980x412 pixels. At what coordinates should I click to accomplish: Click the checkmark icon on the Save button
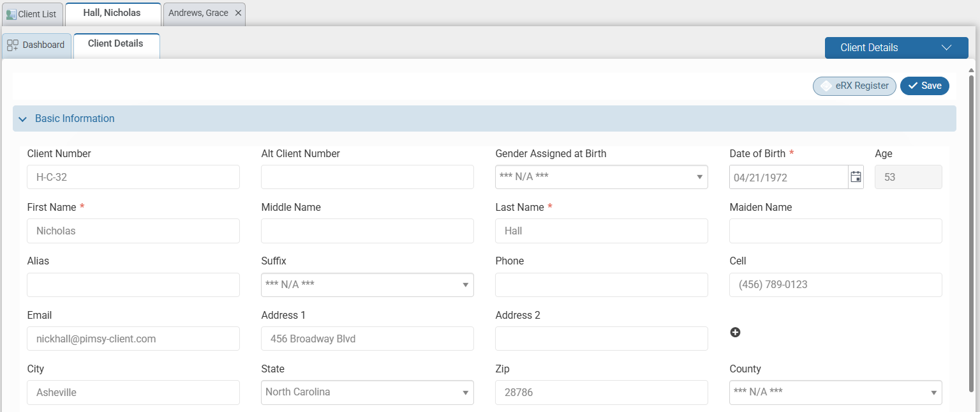pos(914,85)
